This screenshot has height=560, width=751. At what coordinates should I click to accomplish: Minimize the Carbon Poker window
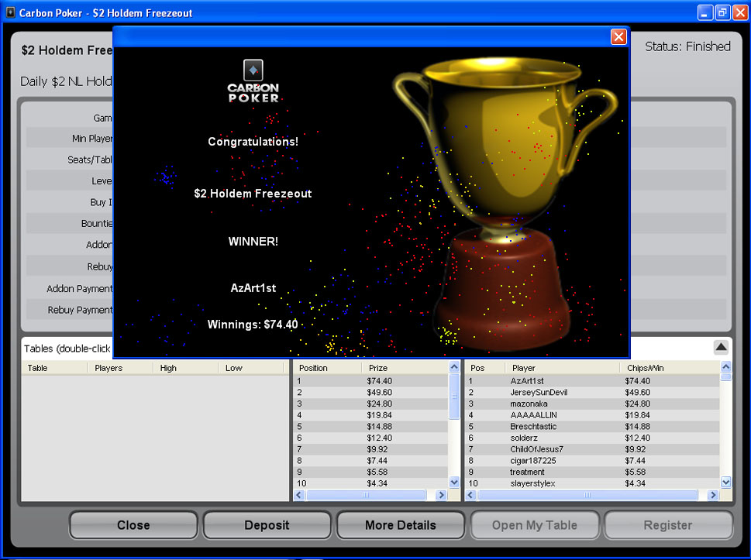point(704,12)
